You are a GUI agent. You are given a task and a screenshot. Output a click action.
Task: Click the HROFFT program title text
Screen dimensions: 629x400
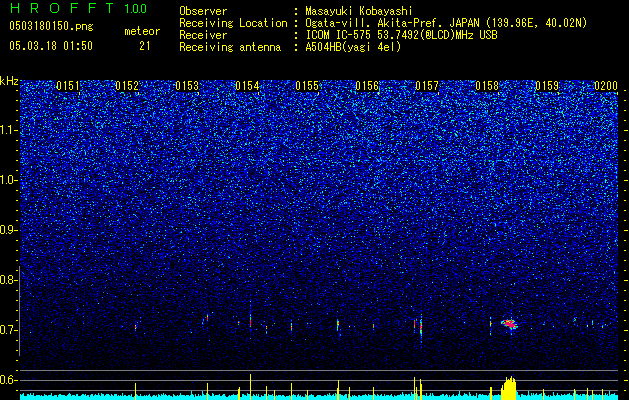pyautogui.click(x=63, y=8)
